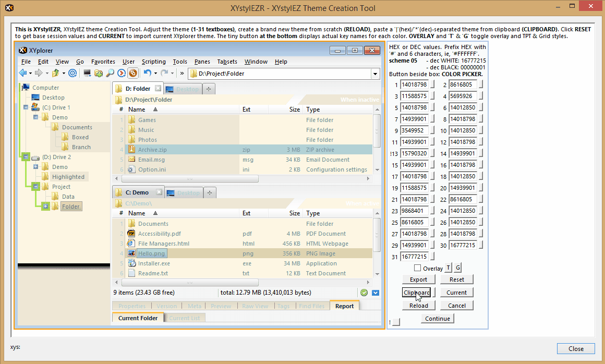Image resolution: width=605 pixels, height=364 pixels.
Task: Click the green checkmark status icon
Action: pyautogui.click(x=364, y=293)
